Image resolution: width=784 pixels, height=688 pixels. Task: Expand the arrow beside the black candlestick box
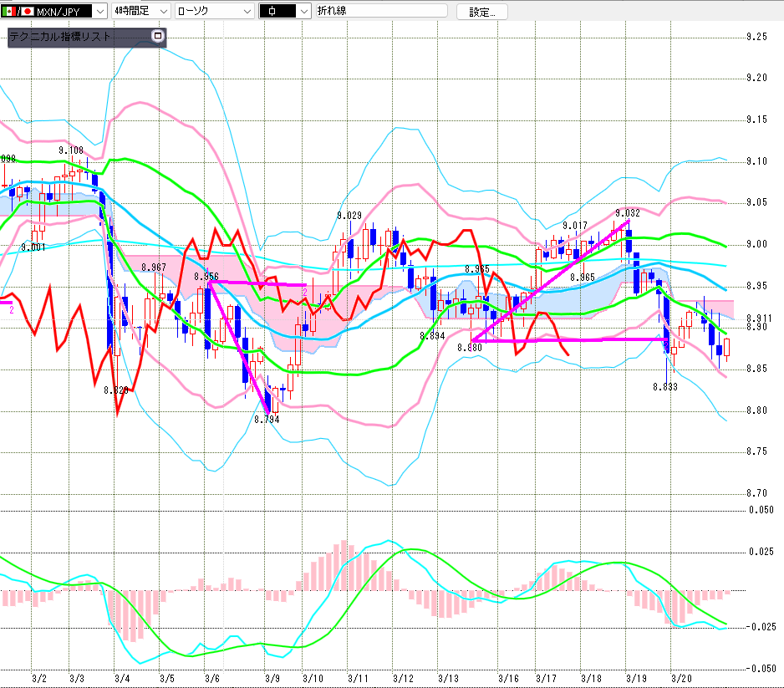(x=303, y=12)
